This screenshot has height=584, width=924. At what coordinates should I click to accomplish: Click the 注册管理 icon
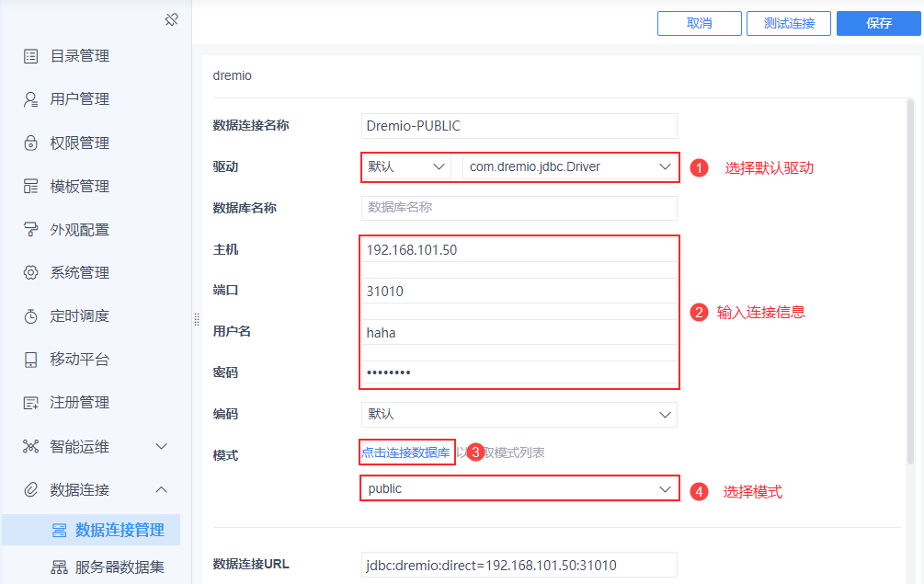pos(30,403)
